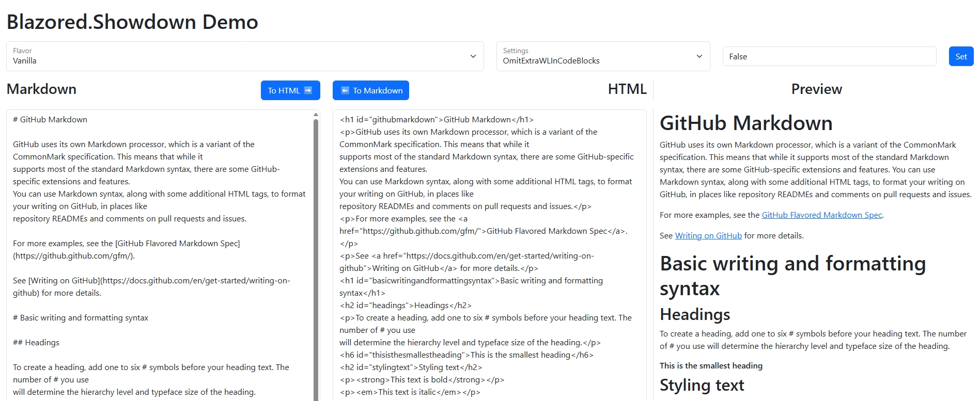Click the right arrow icon on To HTML
This screenshot has width=980, height=401.
(308, 90)
